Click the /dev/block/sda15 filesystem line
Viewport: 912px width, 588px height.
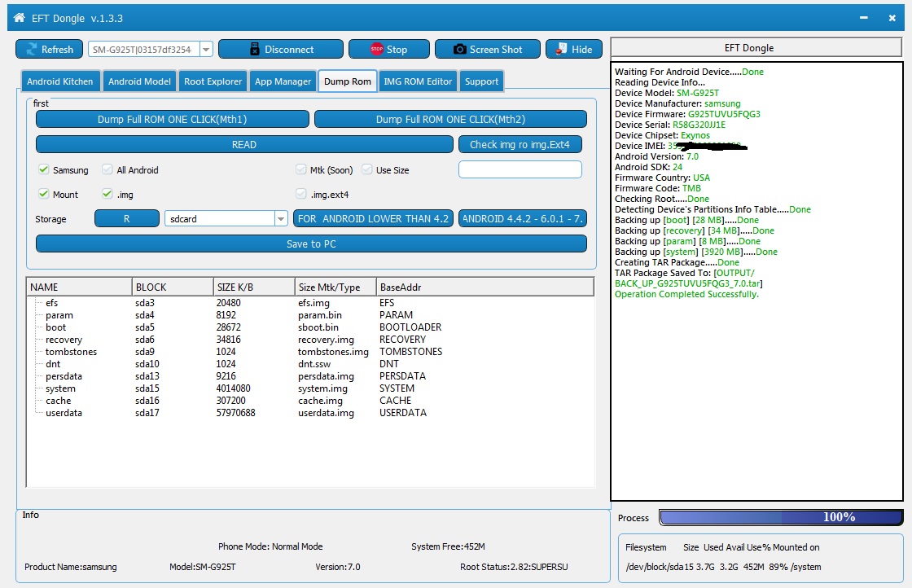click(x=724, y=567)
